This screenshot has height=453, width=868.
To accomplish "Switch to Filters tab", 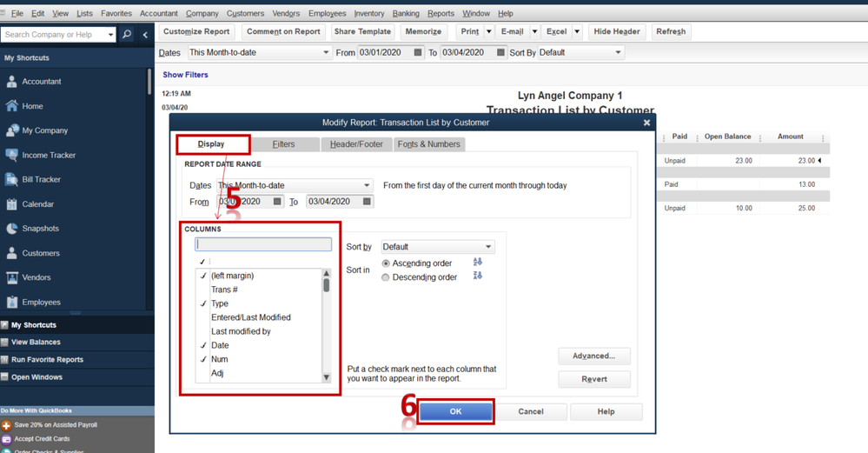I will [x=283, y=144].
